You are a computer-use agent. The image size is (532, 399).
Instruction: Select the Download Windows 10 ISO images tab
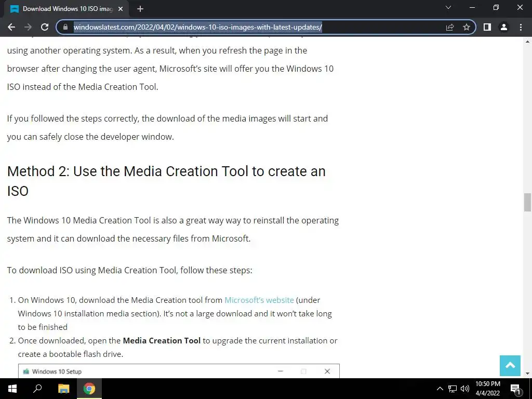click(x=67, y=9)
